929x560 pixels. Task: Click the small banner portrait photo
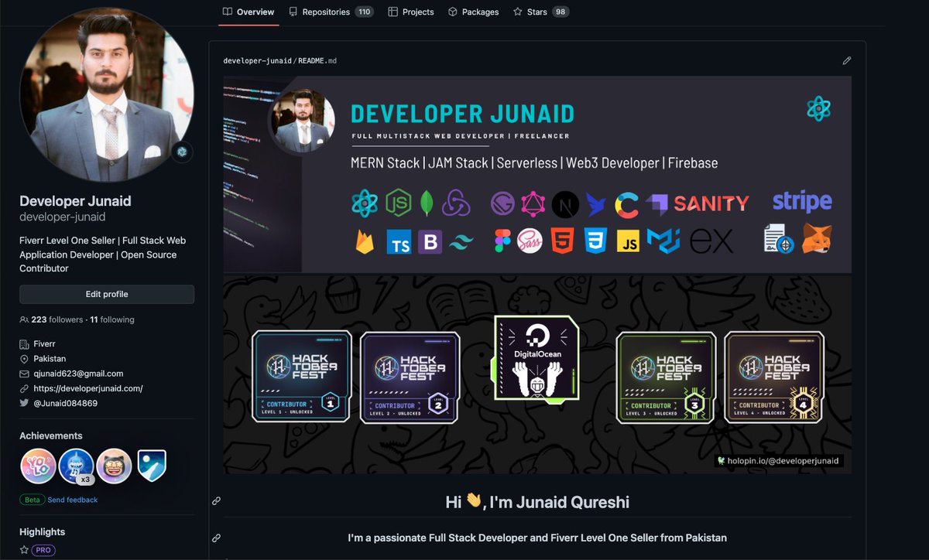click(x=303, y=121)
